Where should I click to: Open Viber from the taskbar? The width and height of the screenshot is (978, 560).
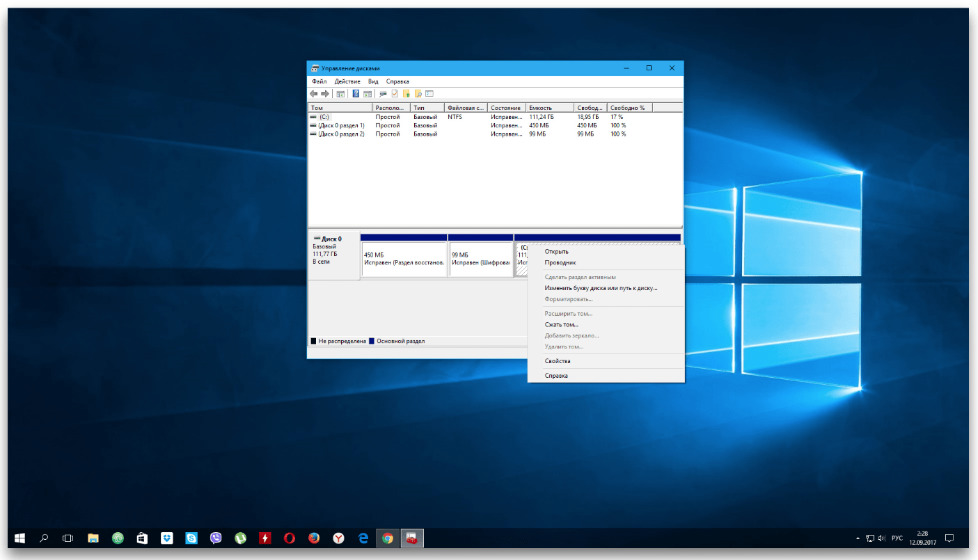(216, 538)
